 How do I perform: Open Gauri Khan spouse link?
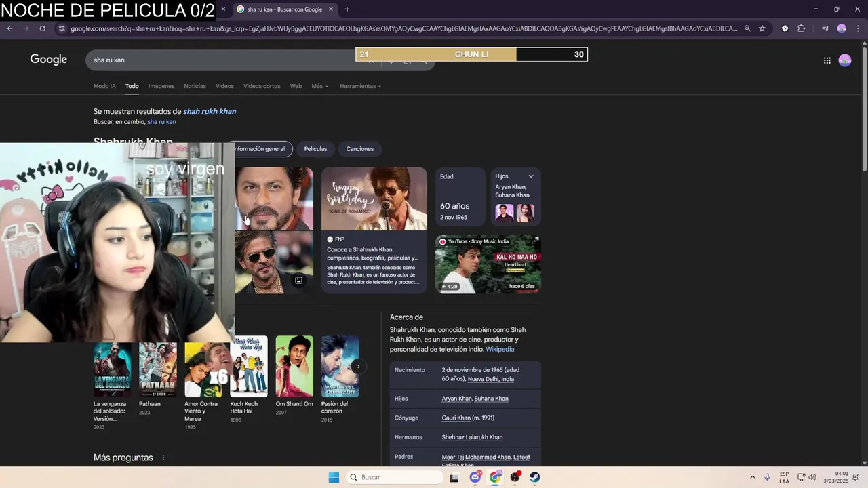[x=456, y=418]
